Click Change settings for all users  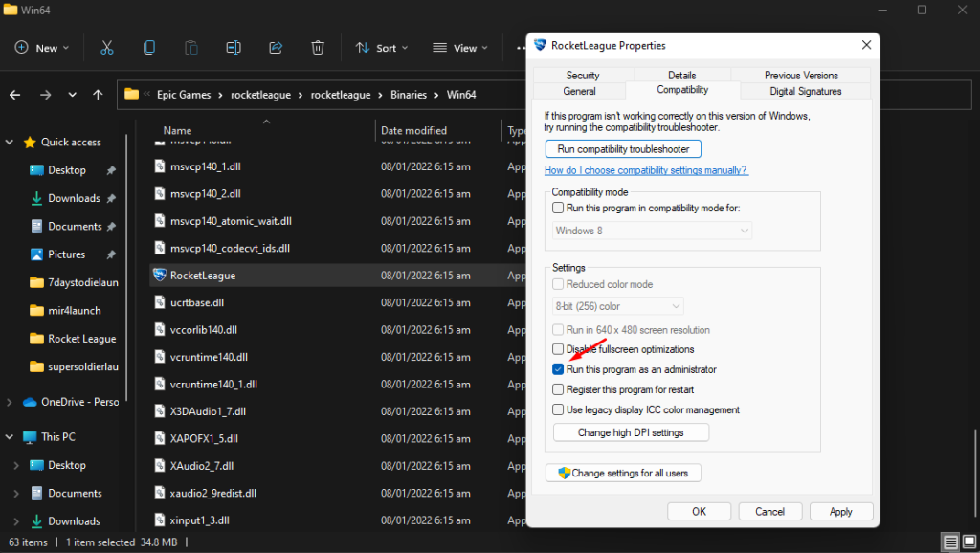click(x=623, y=473)
